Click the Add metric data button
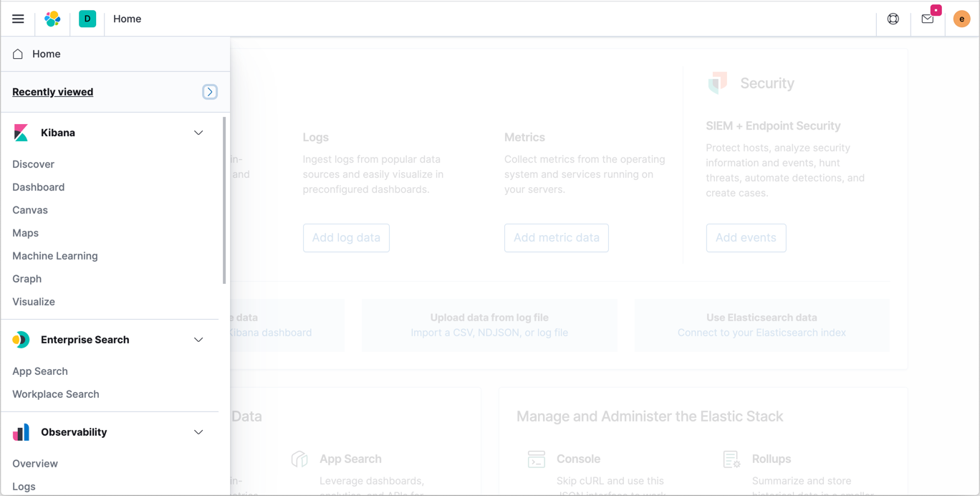This screenshot has height=496, width=980. tap(557, 238)
